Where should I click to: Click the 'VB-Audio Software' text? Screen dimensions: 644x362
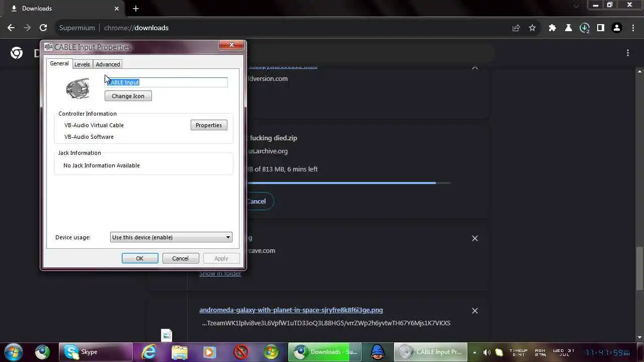(x=89, y=137)
